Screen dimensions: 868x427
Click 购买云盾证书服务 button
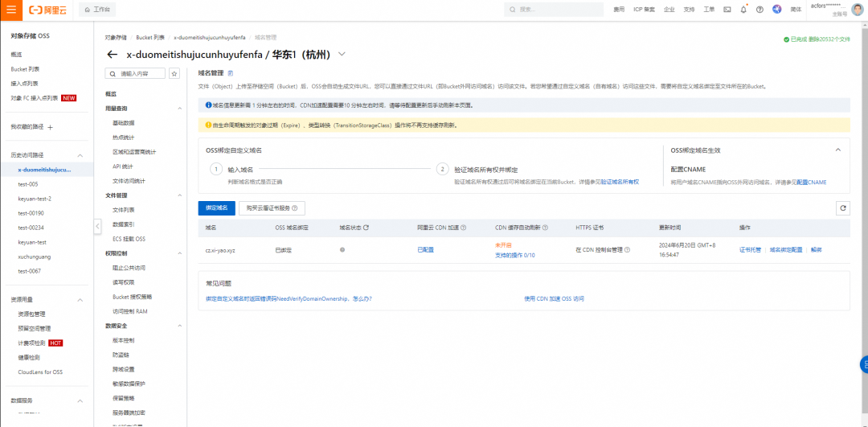click(272, 208)
